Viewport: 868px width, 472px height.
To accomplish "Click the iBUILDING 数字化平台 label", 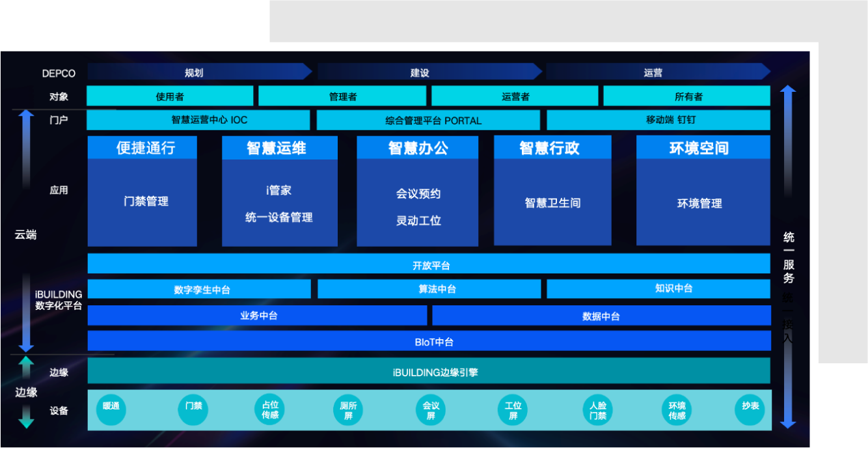I will click(59, 299).
